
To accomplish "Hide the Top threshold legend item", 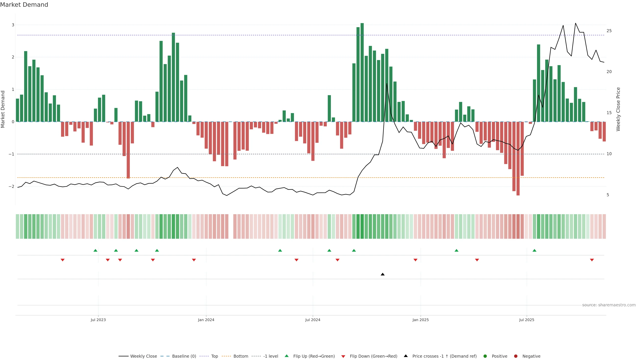I will tap(214, 356).
